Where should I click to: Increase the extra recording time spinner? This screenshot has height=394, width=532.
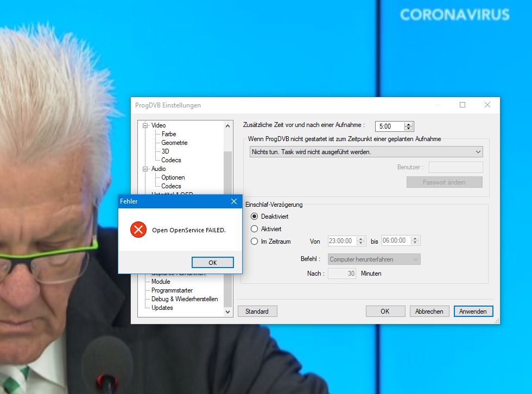(x=409, y=124)
